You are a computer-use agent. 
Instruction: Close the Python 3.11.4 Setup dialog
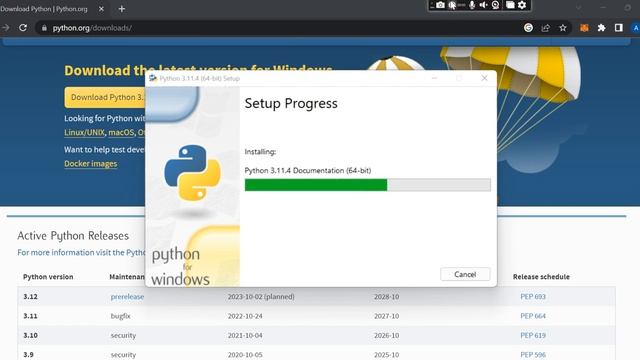pyautogui.click(x=484, y=78)
